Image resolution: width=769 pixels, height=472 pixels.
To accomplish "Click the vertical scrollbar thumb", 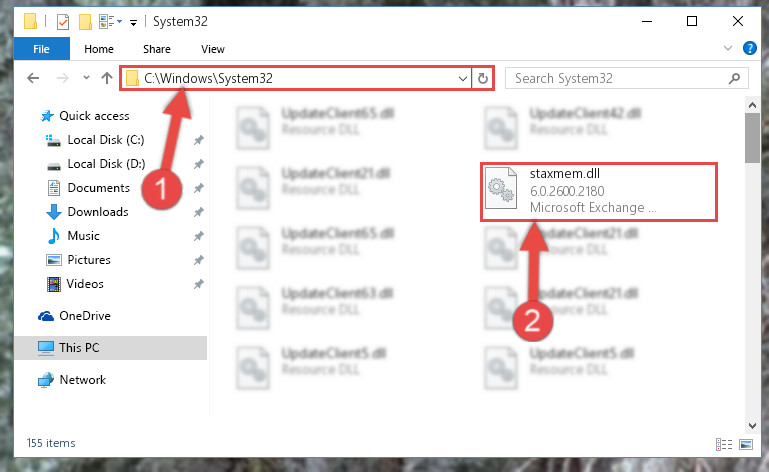I will pyautogui.click(x=752, y=138).
